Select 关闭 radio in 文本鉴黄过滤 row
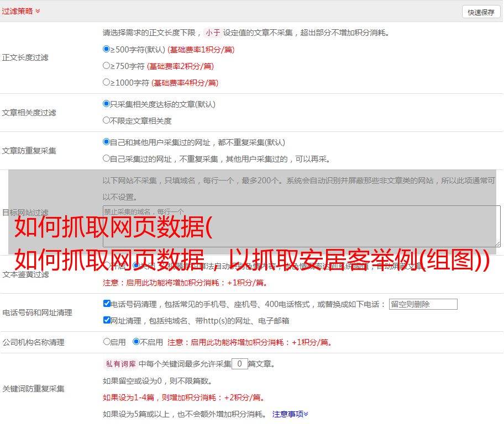504x424 pixels. [x=136, y=266]
